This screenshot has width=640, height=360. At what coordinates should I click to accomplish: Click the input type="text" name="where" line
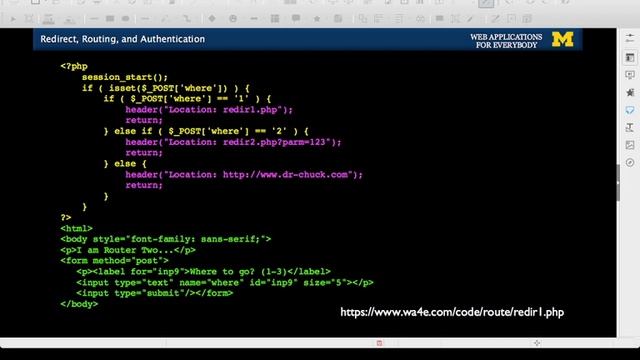coord(224,282)
